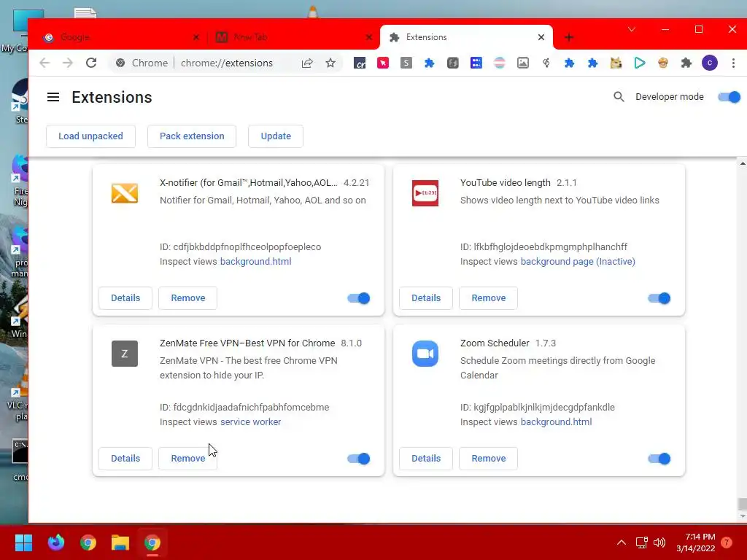Open the taskbar volume speaker icon
Image resolution: width=747 pixels, height=560 pixels.
pyautogui.click(x=659, y=542)
